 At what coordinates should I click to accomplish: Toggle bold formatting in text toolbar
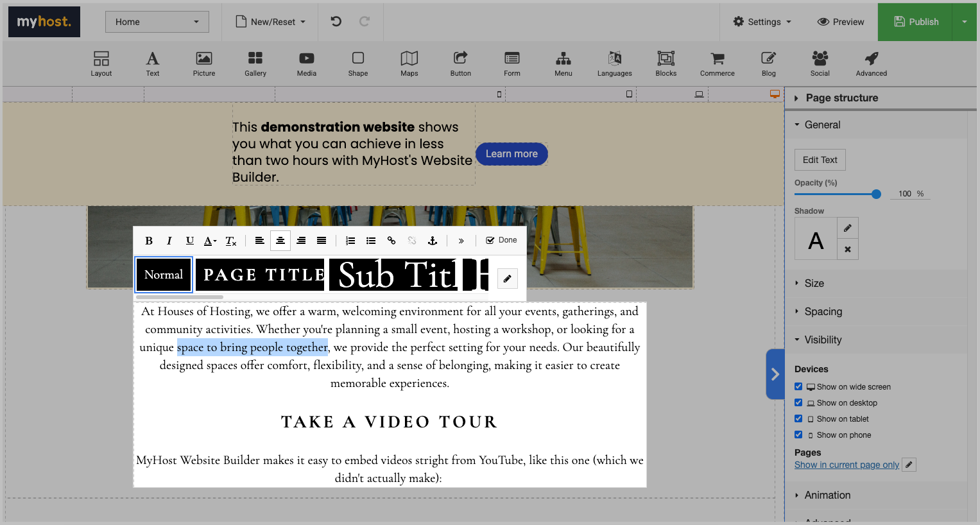[x=149, y=241]
